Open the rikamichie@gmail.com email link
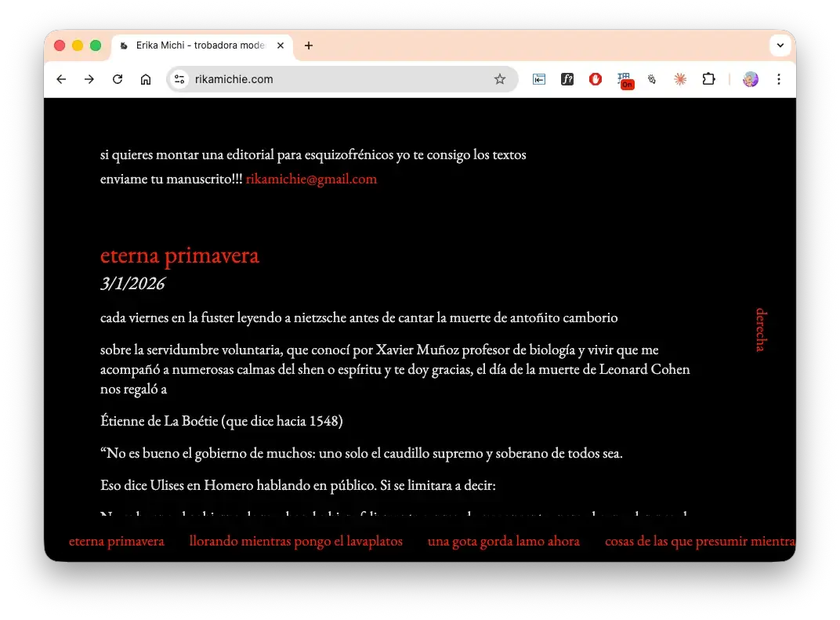The height and width of the screenshot is (620, 840). click(311, 179)
